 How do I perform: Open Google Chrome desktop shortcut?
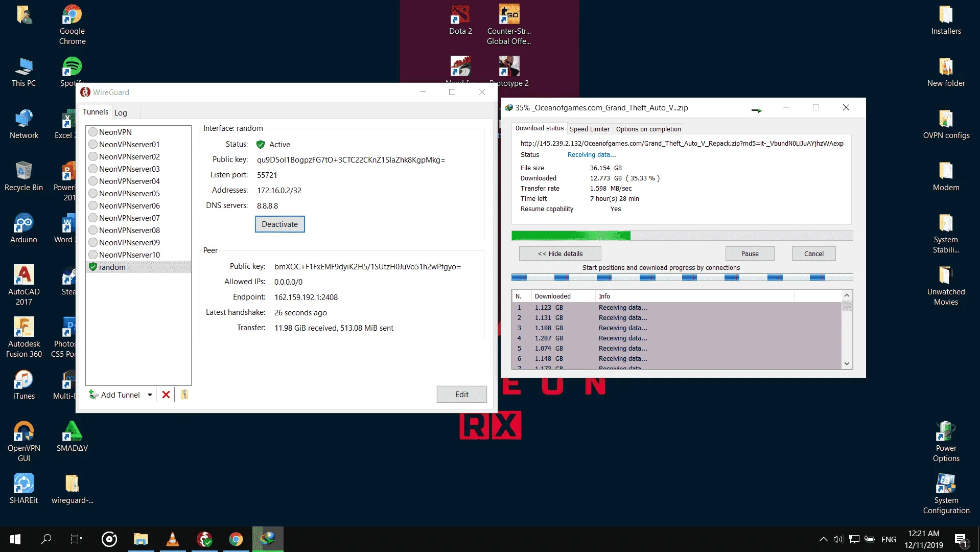pyautogui.click(x=72, y=25)
